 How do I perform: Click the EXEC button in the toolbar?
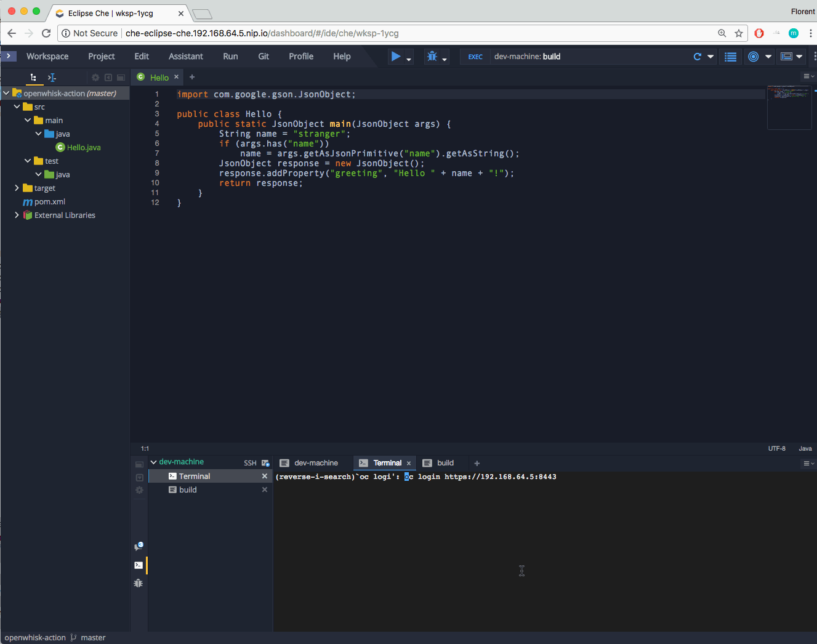point(475,56)
